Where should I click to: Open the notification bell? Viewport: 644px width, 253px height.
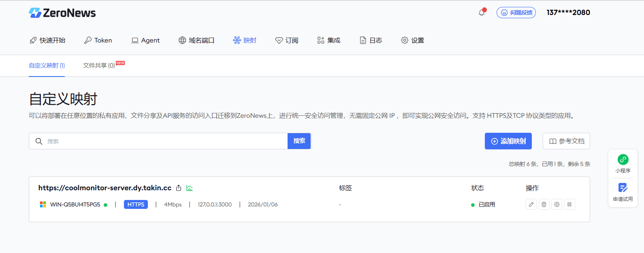tap(482, 13)
